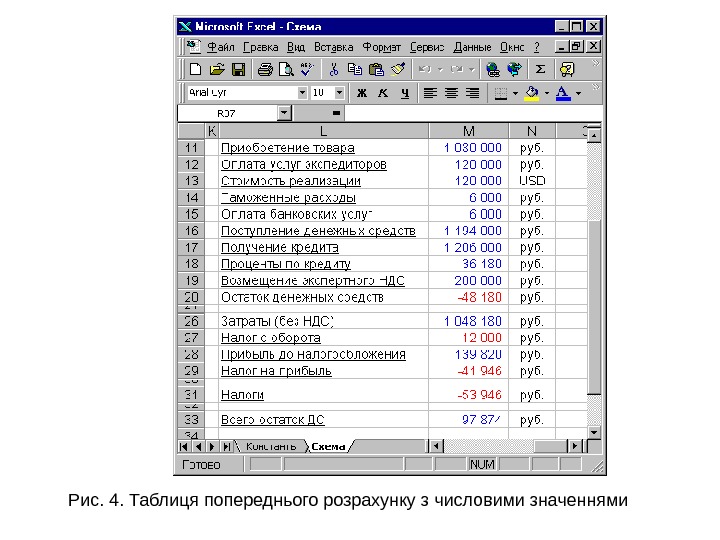This screenshot has height=540, width=720.
Task: Open the Получение кредита link
Action: coord(280,248)
